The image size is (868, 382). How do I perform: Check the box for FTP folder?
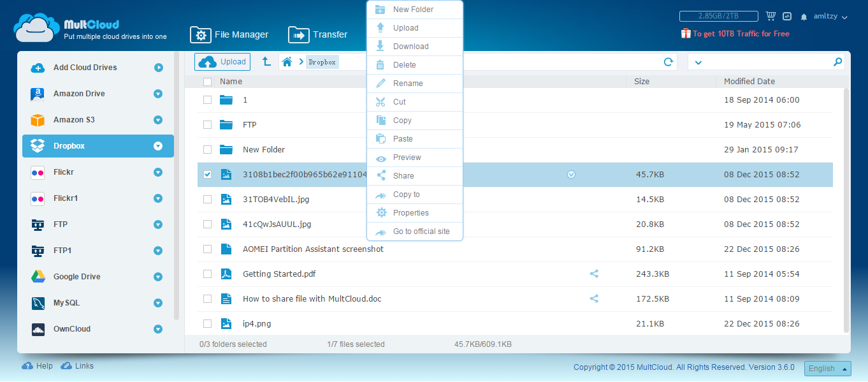click(x=207, y=125)
